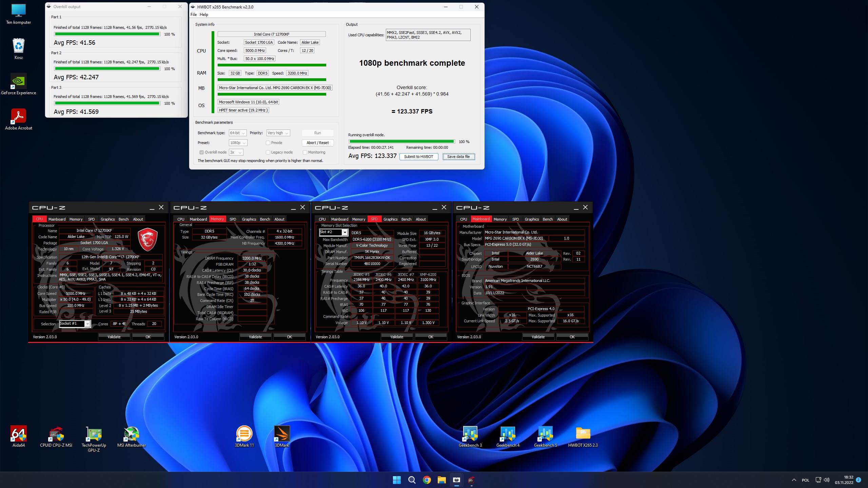Click 'NCT6687' LPCIO value
The image size is (868, 488).
click(534, 266)
